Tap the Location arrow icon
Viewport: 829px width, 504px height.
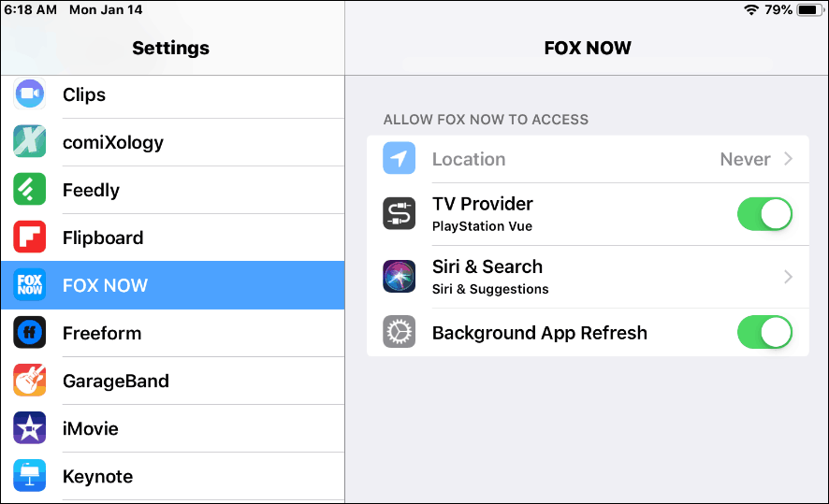point(400,158)
